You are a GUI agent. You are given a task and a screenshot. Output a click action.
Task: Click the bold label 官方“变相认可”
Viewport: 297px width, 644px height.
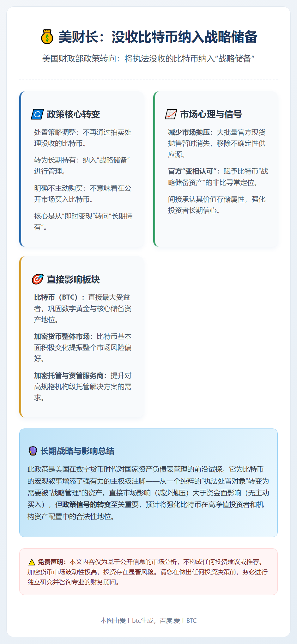click(194, 171)
